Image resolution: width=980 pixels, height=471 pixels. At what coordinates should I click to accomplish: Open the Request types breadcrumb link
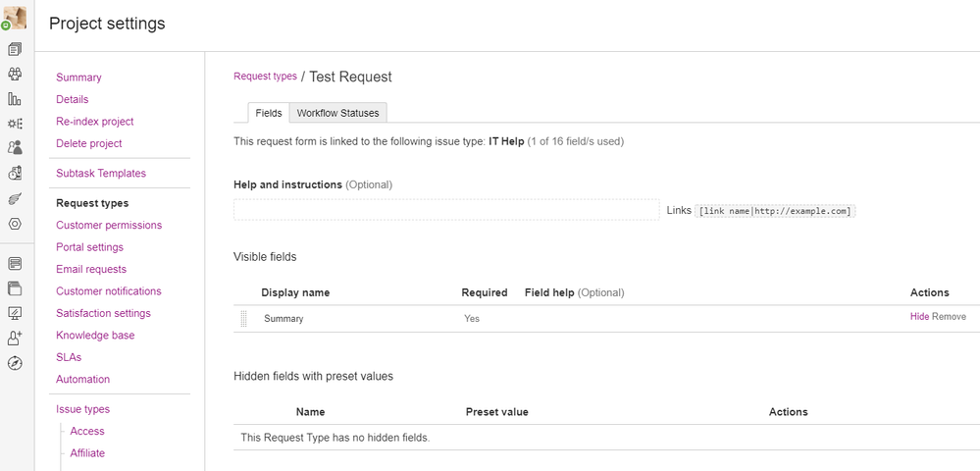(x=265, y=77)
